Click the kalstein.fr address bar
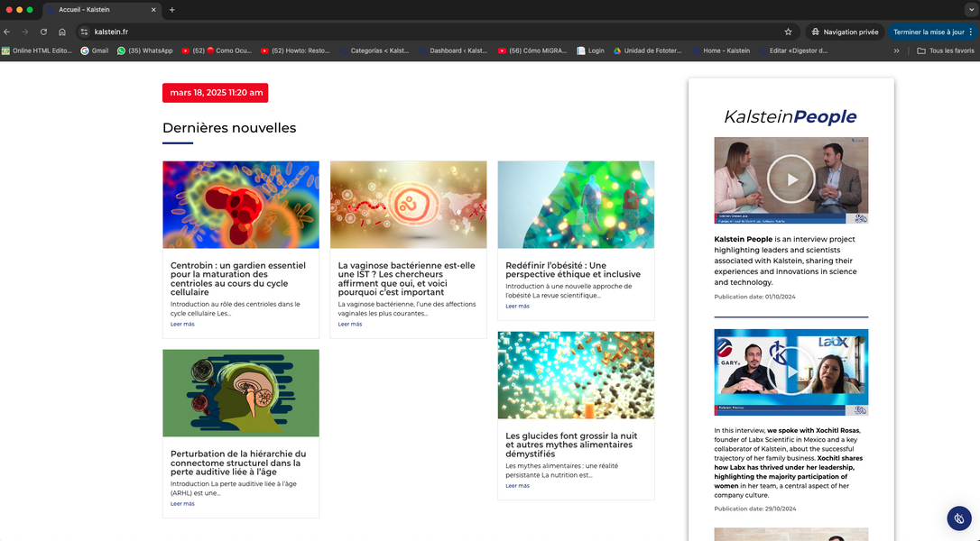980x541 pixels. click(433, 32)
